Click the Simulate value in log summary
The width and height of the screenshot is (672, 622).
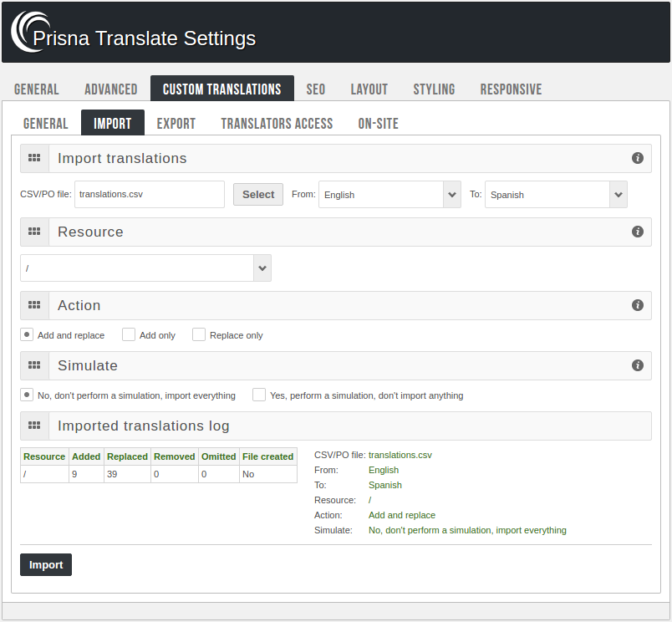[467, 530]
